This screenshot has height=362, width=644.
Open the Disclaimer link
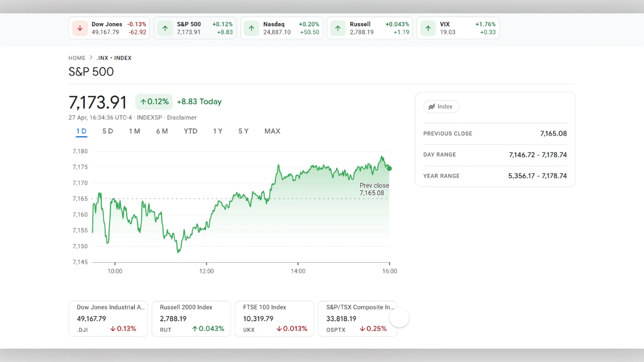coord(182,117)
